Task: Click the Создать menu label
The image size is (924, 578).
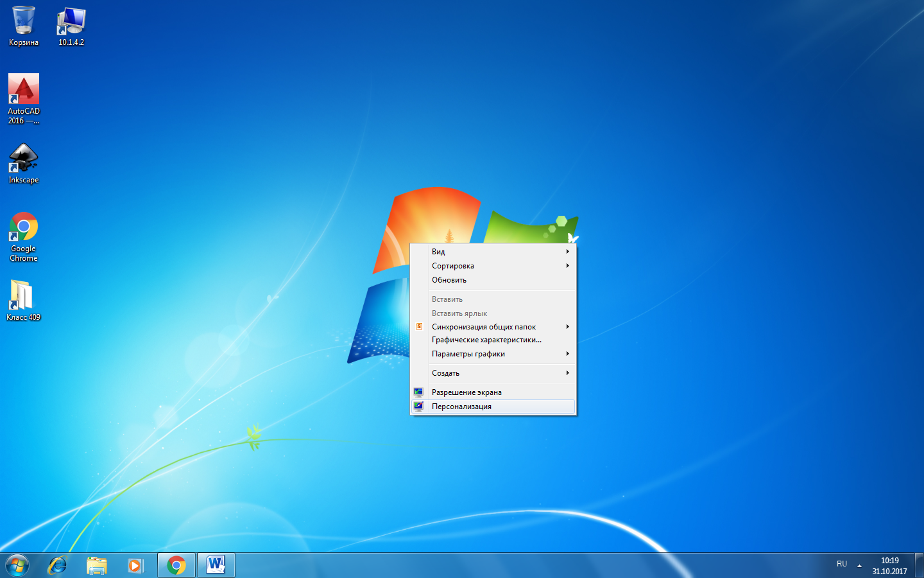Action: coord(445,373)
